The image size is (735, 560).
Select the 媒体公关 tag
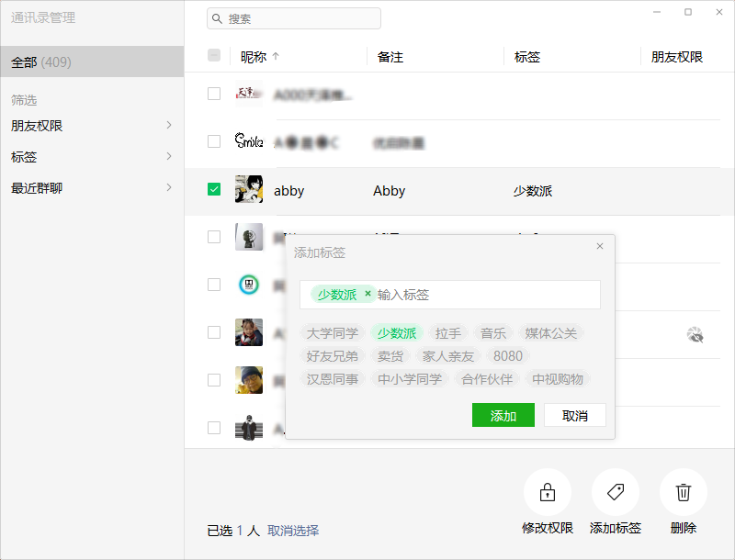pos(550,333)
